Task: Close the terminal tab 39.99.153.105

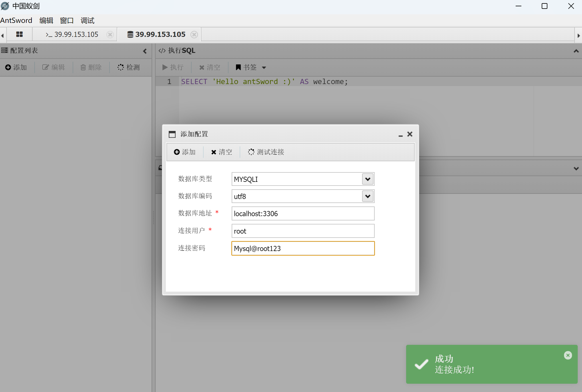Action: coord(110,35)
